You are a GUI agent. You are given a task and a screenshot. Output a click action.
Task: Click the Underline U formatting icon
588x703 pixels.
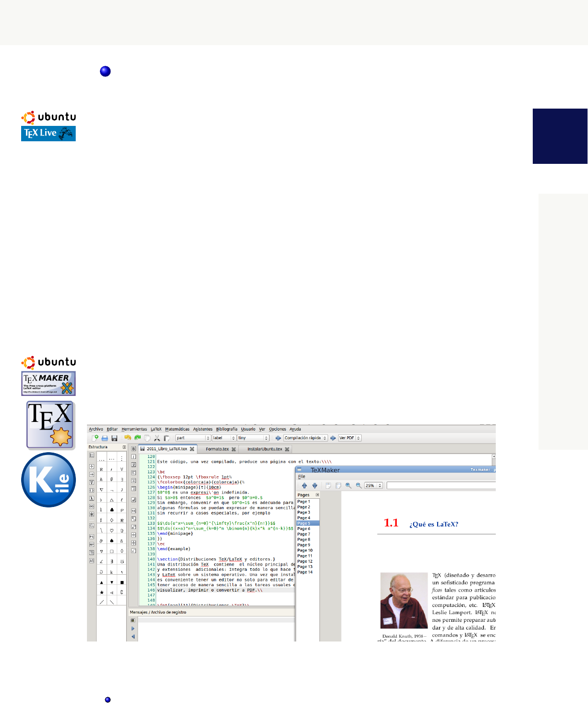pos(134,465)
